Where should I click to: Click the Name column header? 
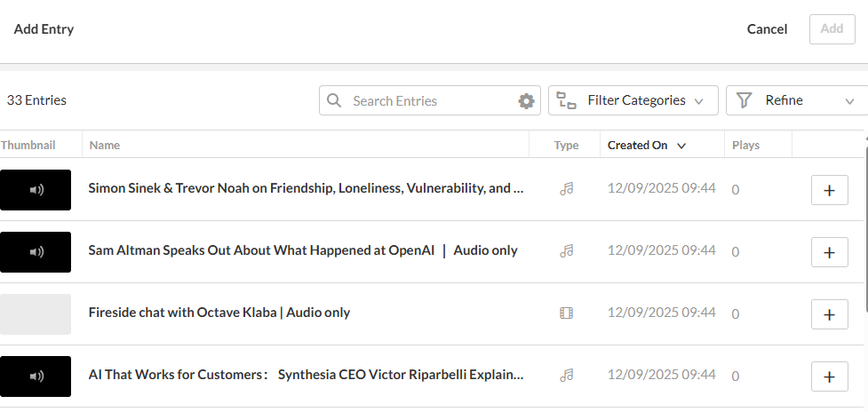pos(105,146)
